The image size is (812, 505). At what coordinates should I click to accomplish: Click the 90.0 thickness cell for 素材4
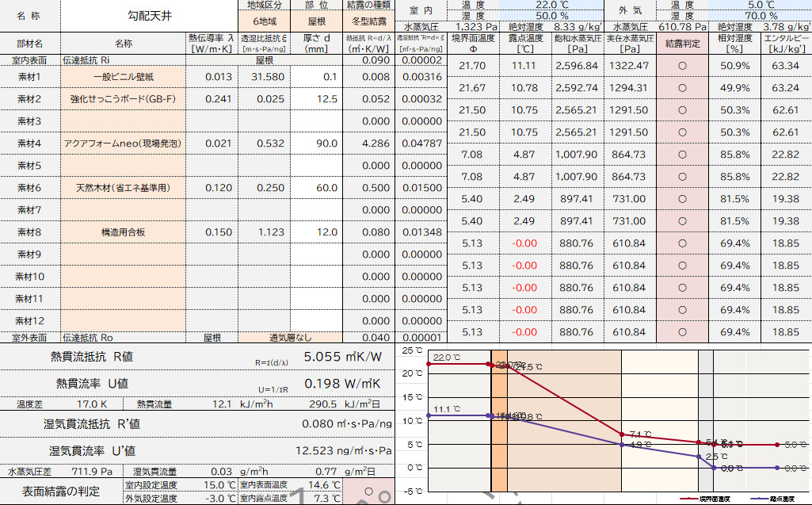(317, 143)
